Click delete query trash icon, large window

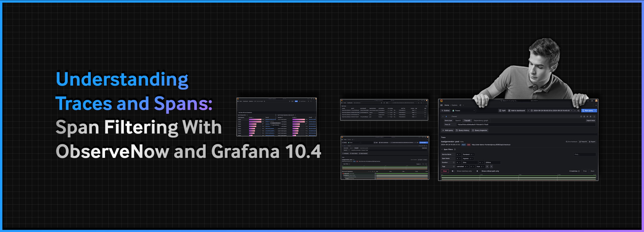point(590,117)
